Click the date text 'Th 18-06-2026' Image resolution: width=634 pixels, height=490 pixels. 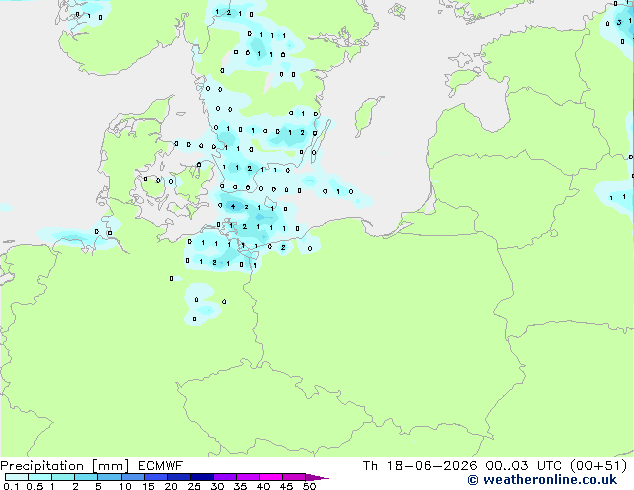tap(420, 466)
